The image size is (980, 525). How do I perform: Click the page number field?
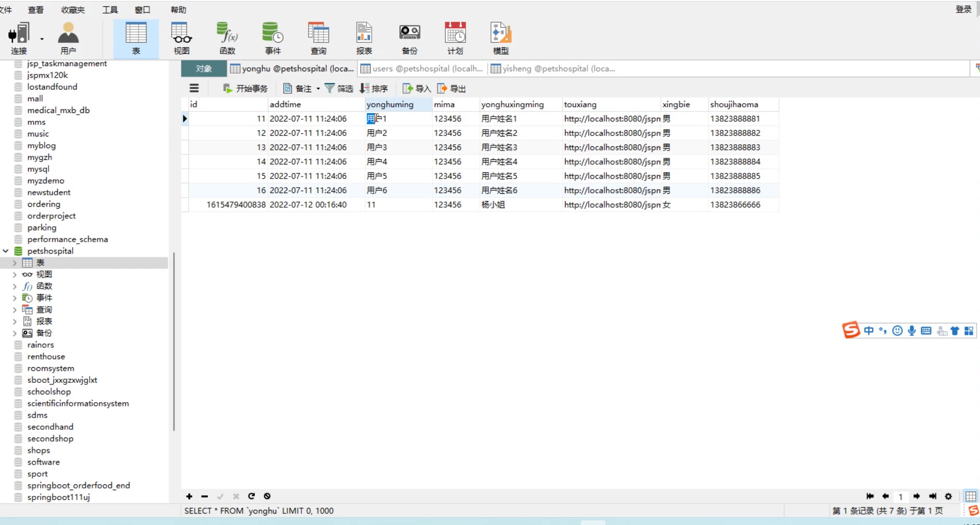pyautogui.click(x=901, y=496)
